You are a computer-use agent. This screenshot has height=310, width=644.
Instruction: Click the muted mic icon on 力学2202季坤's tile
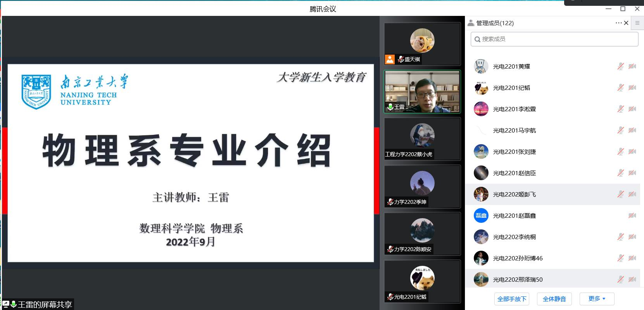390,202
